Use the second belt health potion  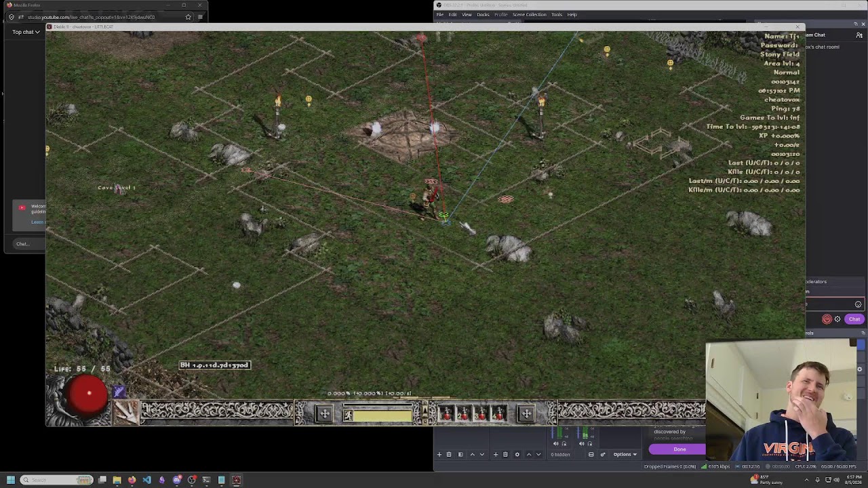coord(464,413)
